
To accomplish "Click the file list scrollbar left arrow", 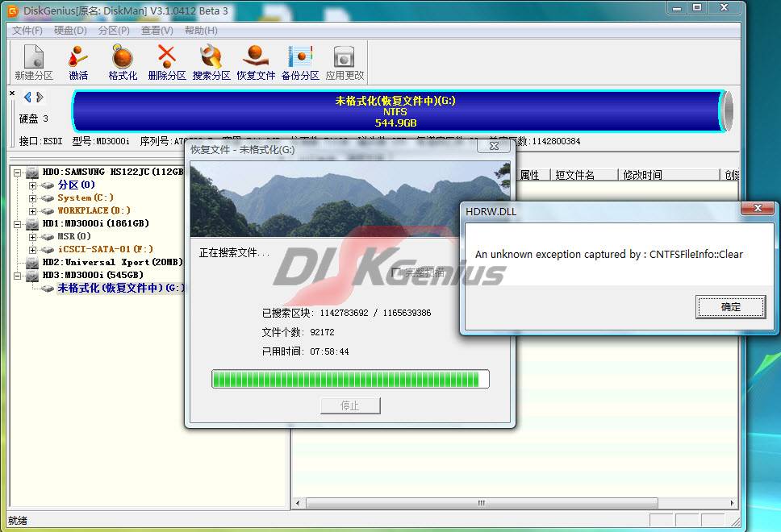I will click(298, 503).
